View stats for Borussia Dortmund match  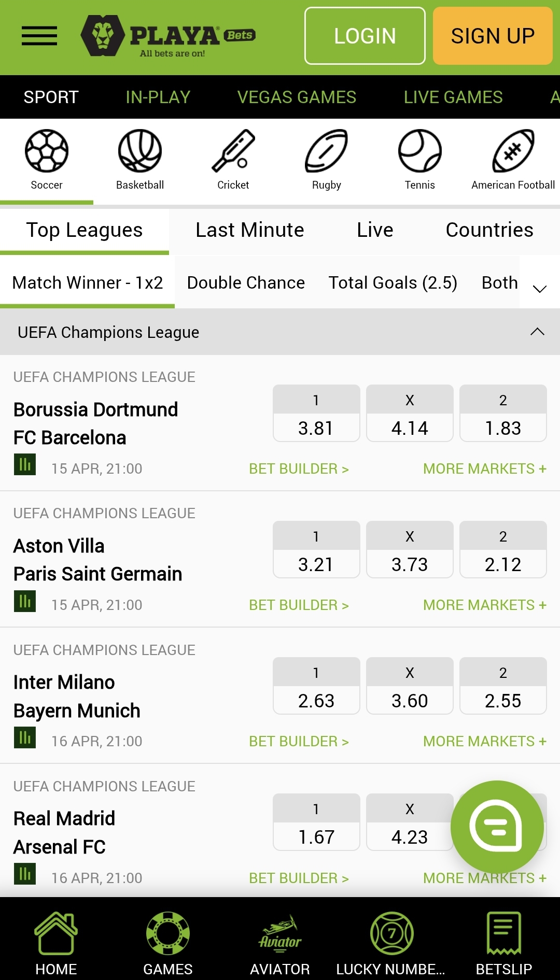(x=25, y=464)
